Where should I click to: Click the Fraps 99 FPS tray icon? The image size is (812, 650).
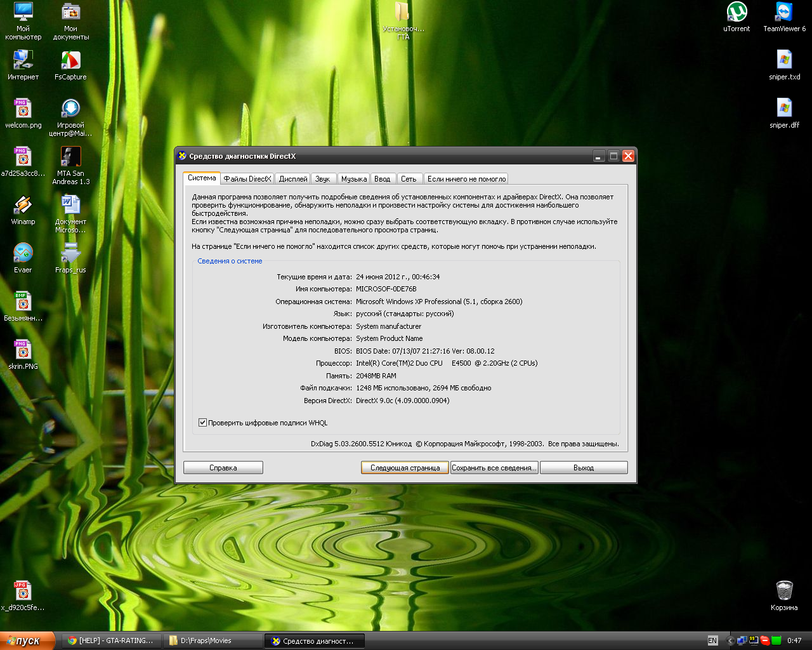(x=754, y=640)
